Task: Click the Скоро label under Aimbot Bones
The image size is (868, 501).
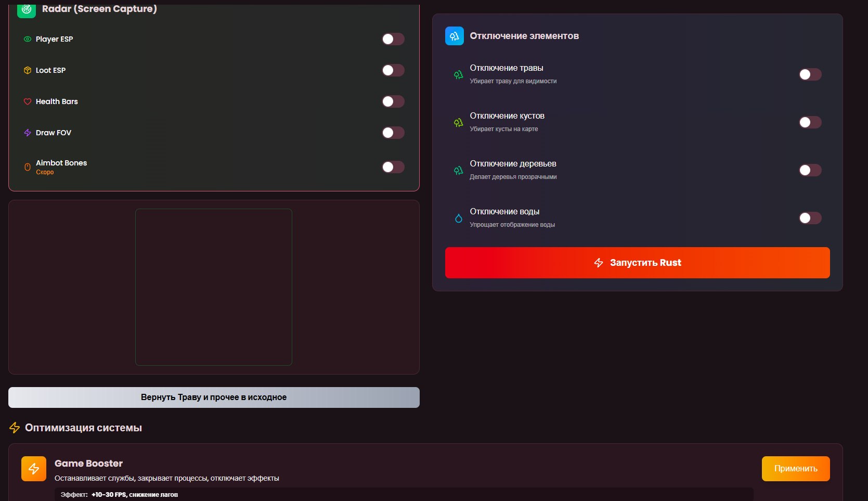Action: [x=45, y=172]
